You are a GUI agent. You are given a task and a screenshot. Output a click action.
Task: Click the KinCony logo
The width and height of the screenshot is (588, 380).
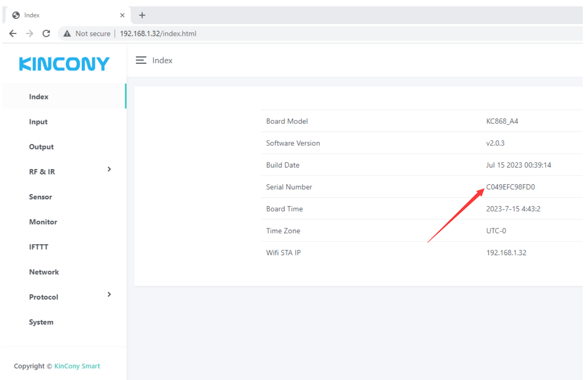[64, 64]
